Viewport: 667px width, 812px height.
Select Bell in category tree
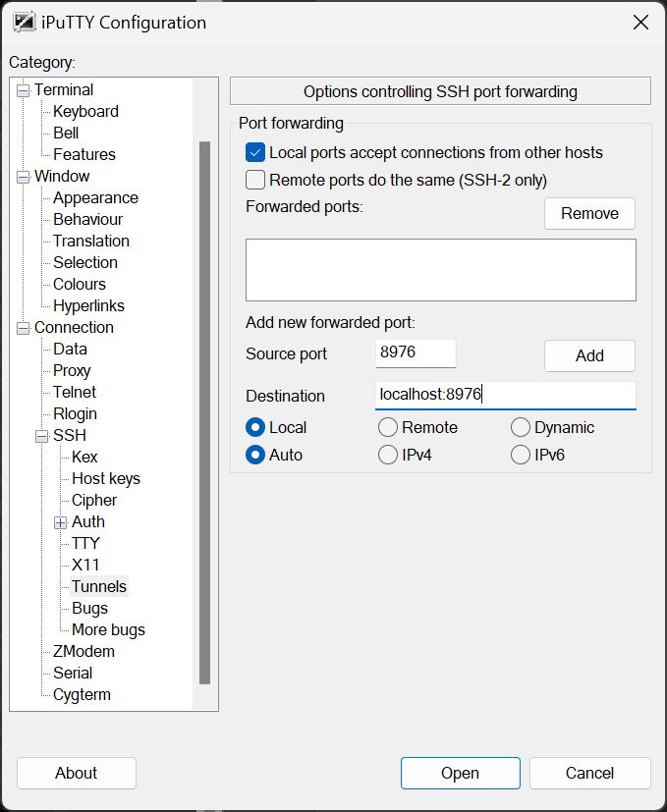pos(66,134)
